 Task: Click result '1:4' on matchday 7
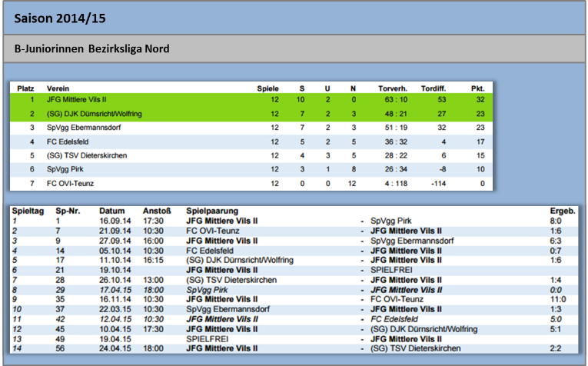click(x=556, y=280)
